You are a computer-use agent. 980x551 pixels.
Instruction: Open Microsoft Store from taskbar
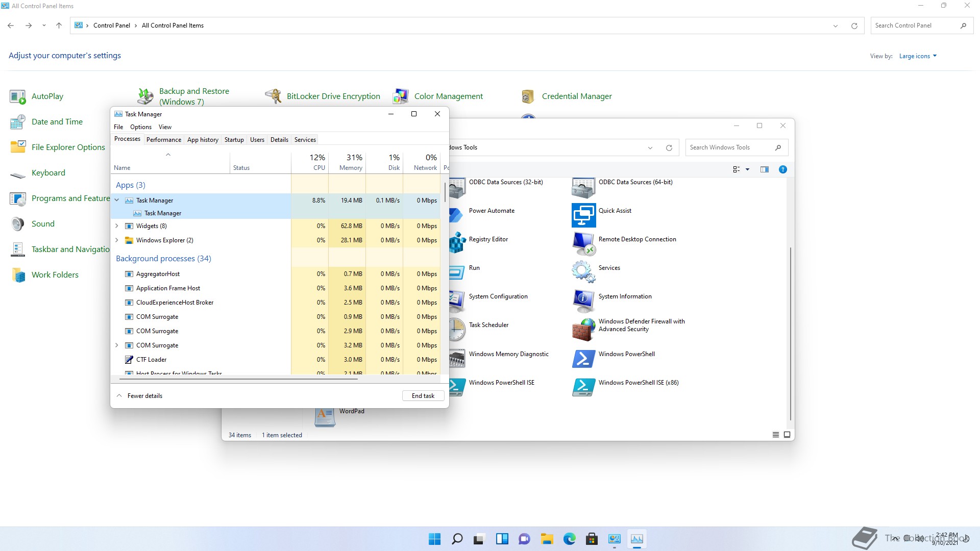(x=592, y=539)
